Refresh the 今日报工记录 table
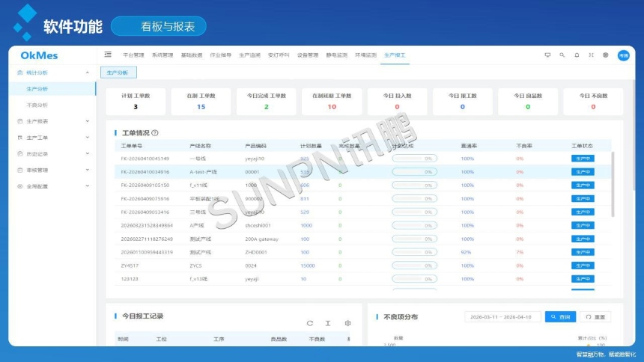 click(310, 323)
